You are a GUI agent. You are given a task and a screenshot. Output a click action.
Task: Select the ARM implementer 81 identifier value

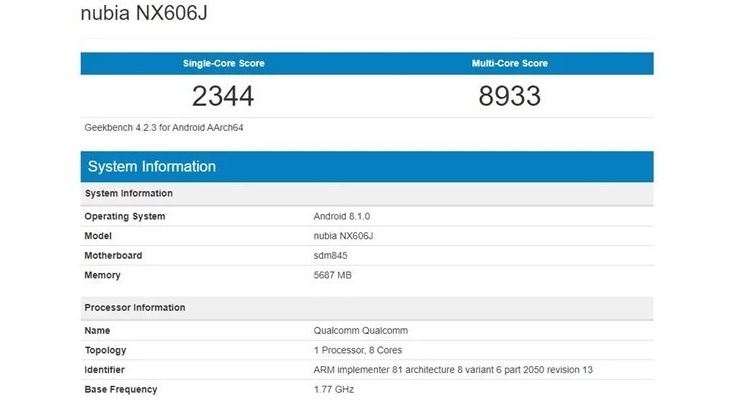[x=453, y=370]
